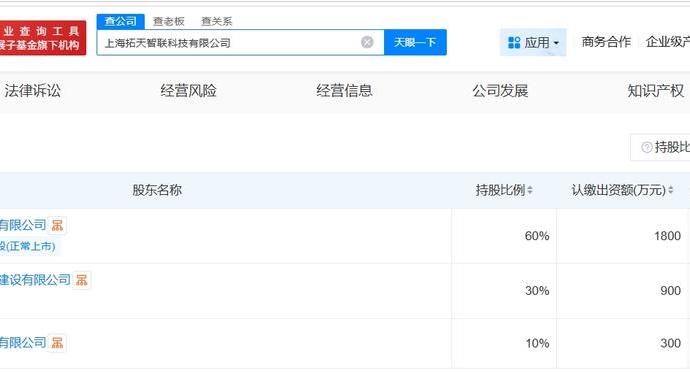Clear the company search field
The image size is (690, 373).
[367, 42]
